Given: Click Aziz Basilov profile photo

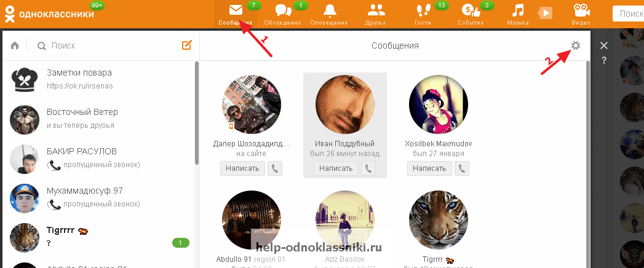Looking at the screenshot, I should pyautogui.click(x=345, y=221).
